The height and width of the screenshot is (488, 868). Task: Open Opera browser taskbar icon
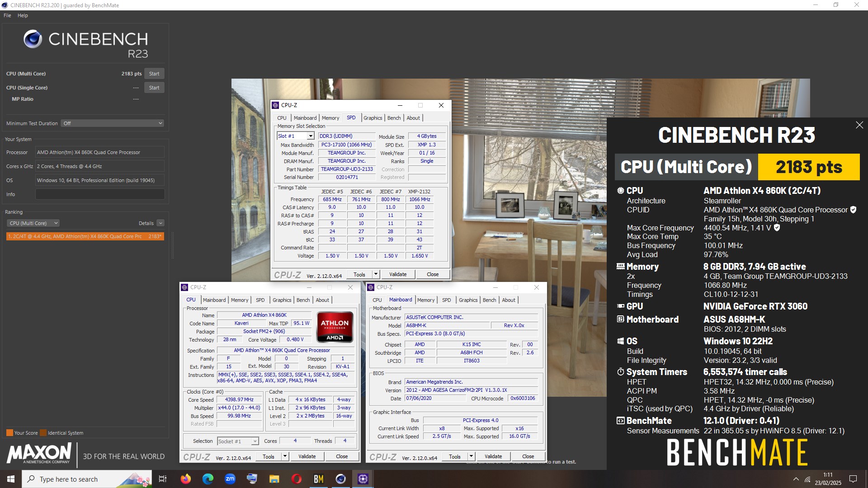(x=297, y=479)
